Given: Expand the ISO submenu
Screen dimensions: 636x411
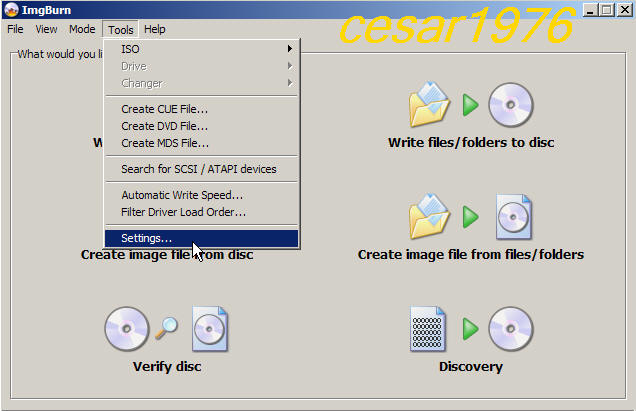Looking at the screenshot, I should tap(202, 49).
